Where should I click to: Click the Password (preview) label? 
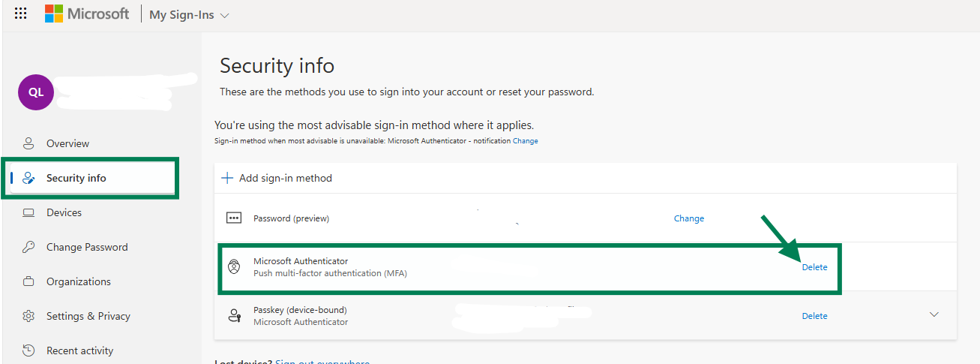click(291, 218)
